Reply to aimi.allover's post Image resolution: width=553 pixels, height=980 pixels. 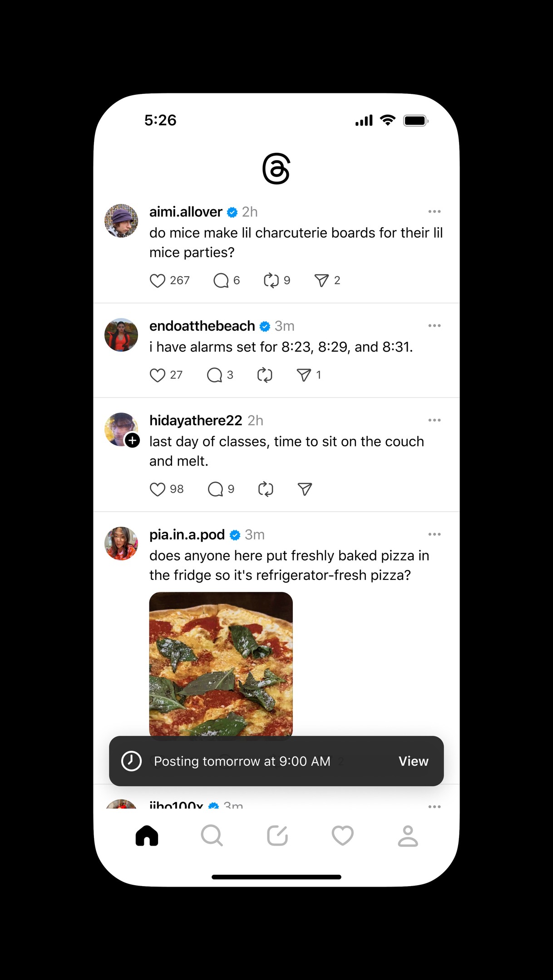tap(221, 281)
